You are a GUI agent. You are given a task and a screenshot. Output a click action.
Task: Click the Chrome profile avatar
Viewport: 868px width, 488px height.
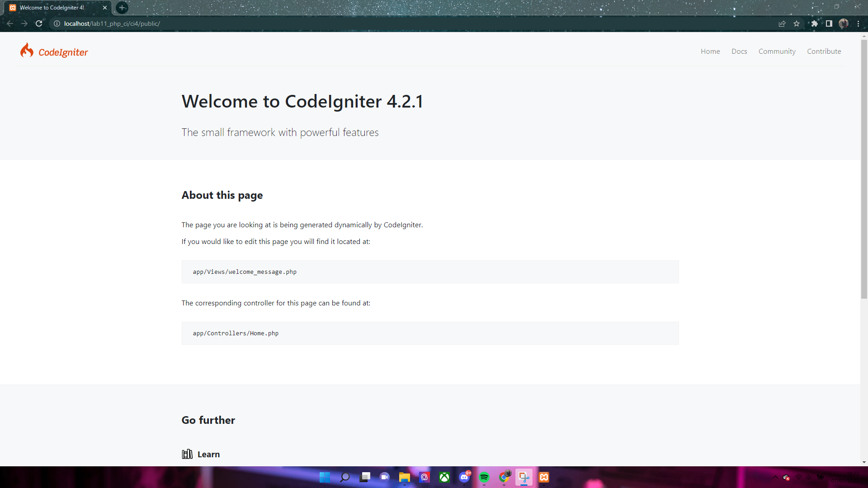pyautogui.click(x=844, y=23)
